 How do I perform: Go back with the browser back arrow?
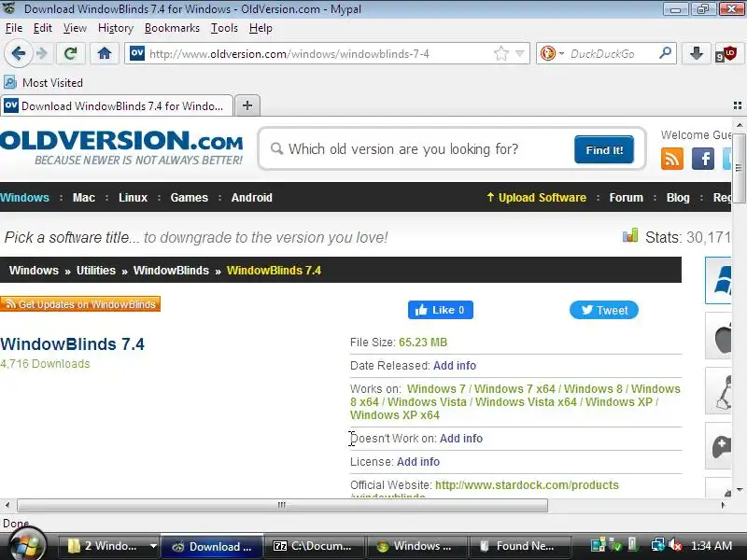pos(18,53)
